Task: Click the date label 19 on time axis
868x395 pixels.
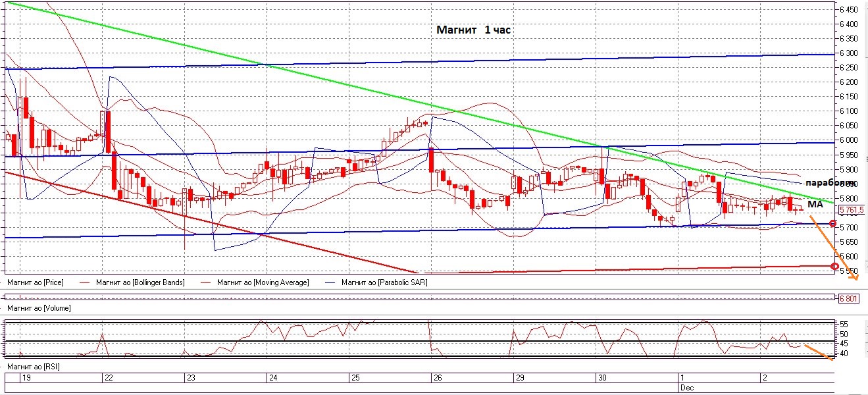Action: point(27,378)
